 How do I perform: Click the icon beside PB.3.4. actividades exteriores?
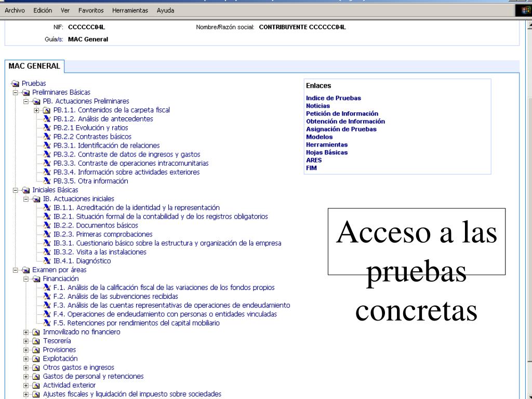47,172
